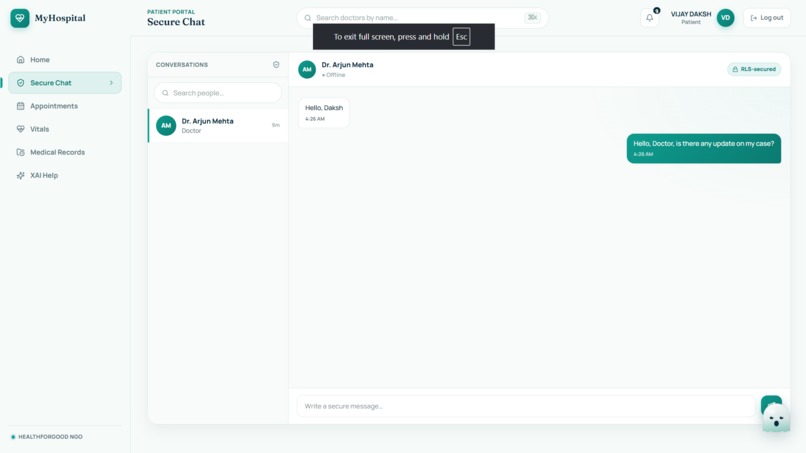Open notifications bell
The image size is (806, 453).
tap(650, 17)
